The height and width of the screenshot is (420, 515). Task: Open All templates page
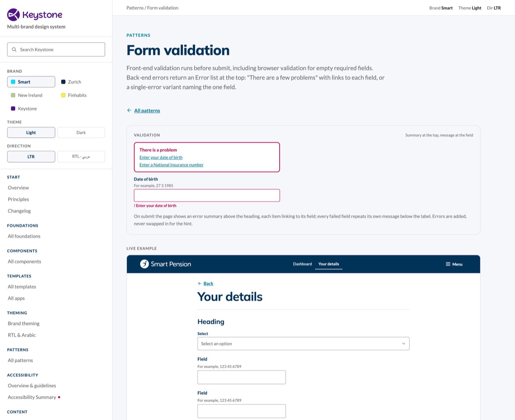(22, 286)
